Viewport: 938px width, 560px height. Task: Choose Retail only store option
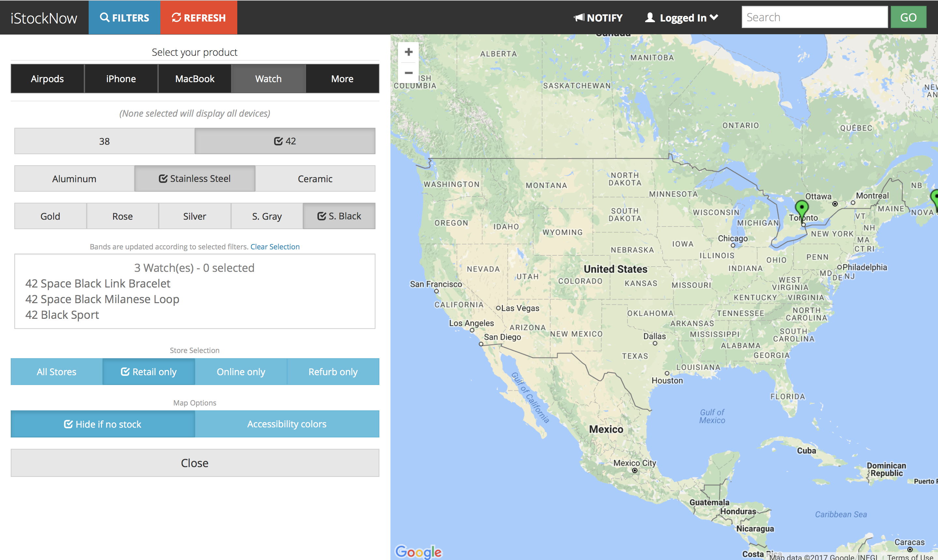point(149,372)
